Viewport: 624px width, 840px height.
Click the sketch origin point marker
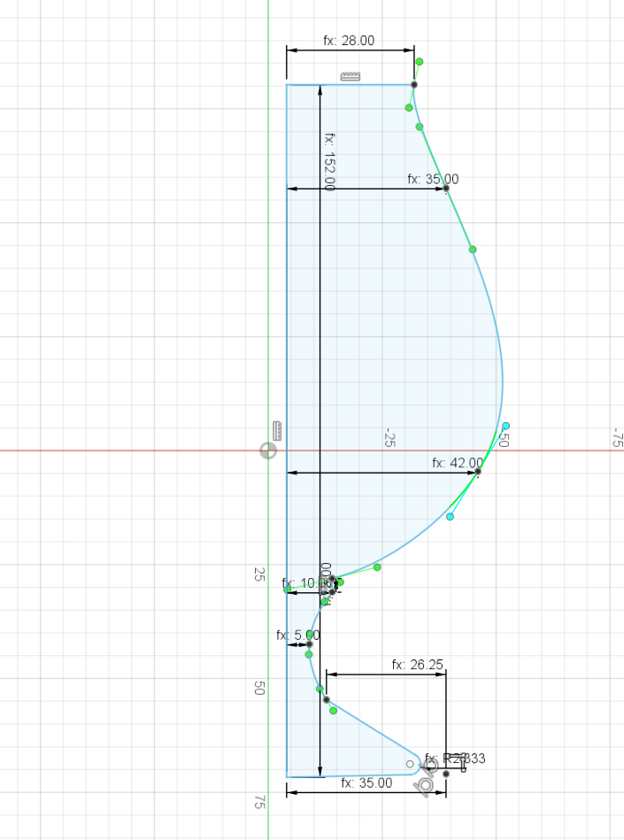268,451
